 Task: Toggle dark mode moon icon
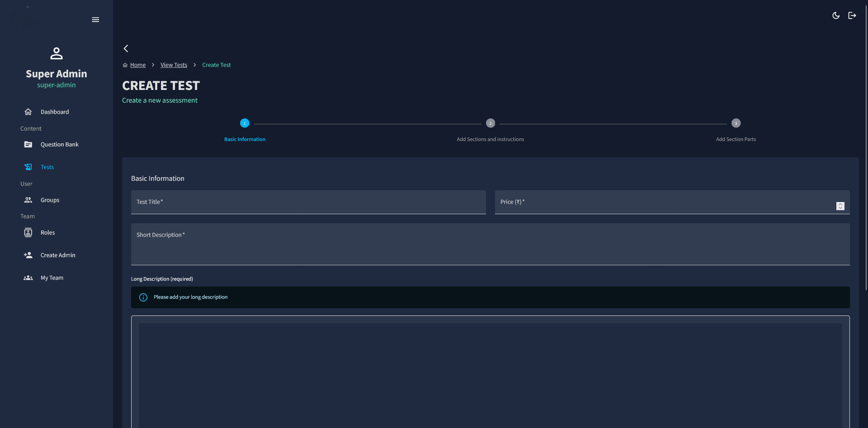click(836, 15)
